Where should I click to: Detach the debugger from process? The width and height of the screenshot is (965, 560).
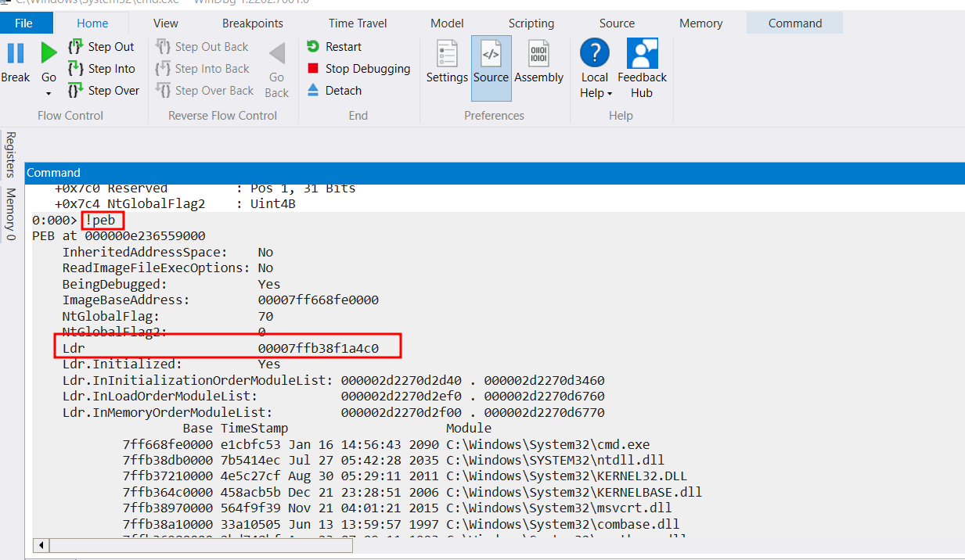pyautogui.click(x=334, y=91)
